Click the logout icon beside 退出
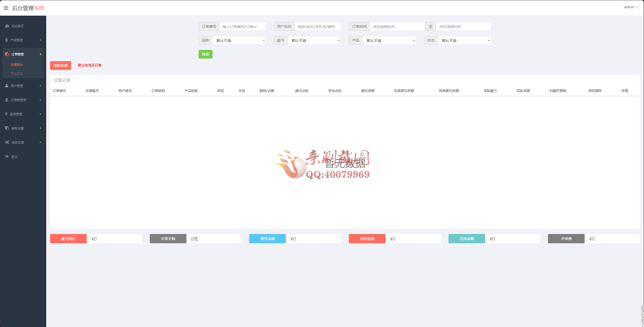Viewport: 644px width, 327px height. tap(7, 156)
